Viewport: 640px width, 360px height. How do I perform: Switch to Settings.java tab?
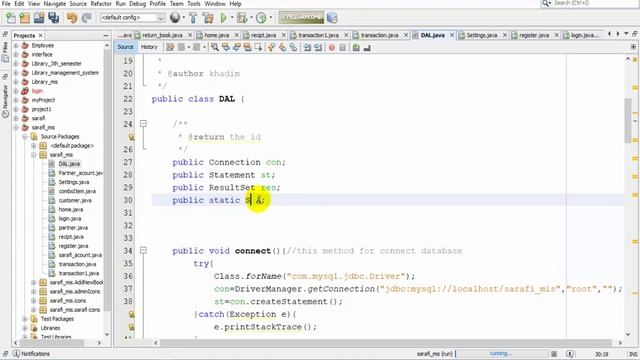(x=482, y=36)
